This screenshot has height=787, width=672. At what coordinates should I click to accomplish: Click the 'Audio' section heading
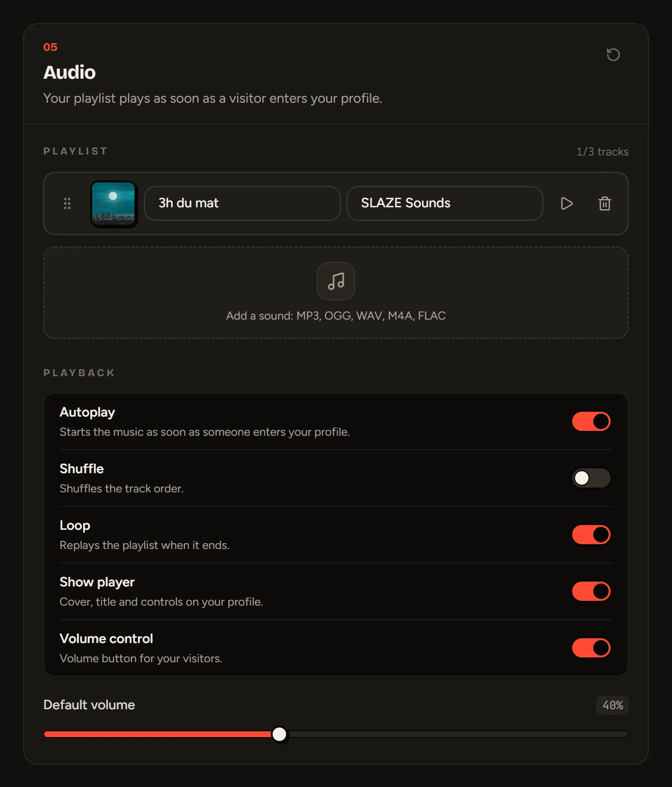click(70, 72)
